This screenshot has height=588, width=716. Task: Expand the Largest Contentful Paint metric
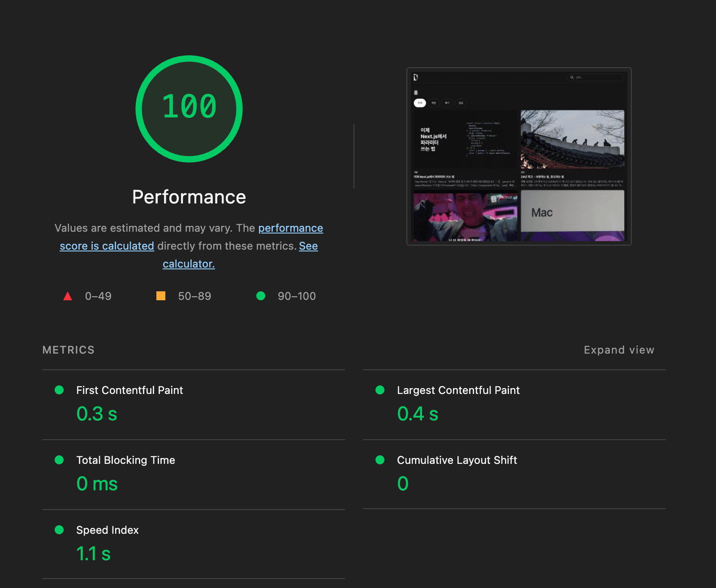514,405
